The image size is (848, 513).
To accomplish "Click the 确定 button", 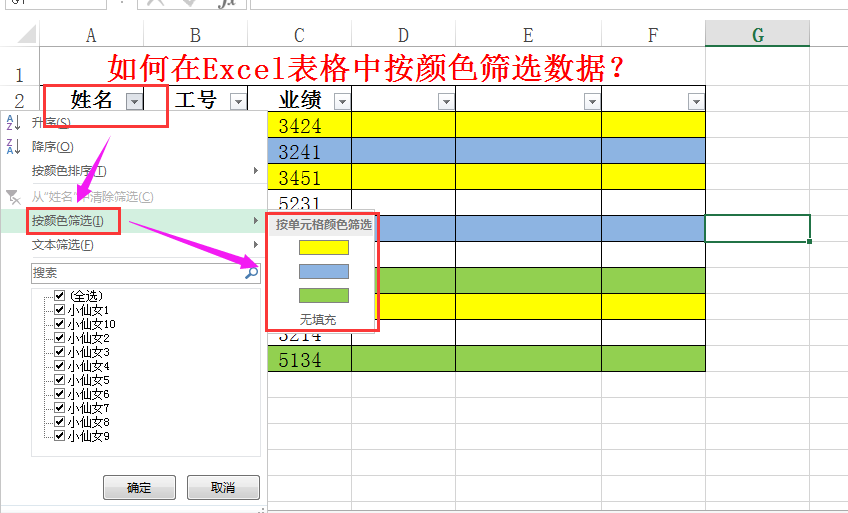I will point(140,488).
